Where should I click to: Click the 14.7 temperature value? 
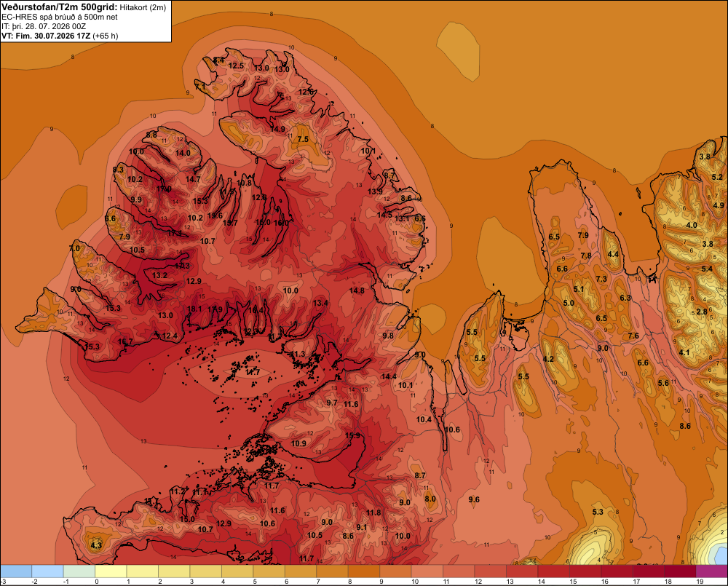click(193, 179)
